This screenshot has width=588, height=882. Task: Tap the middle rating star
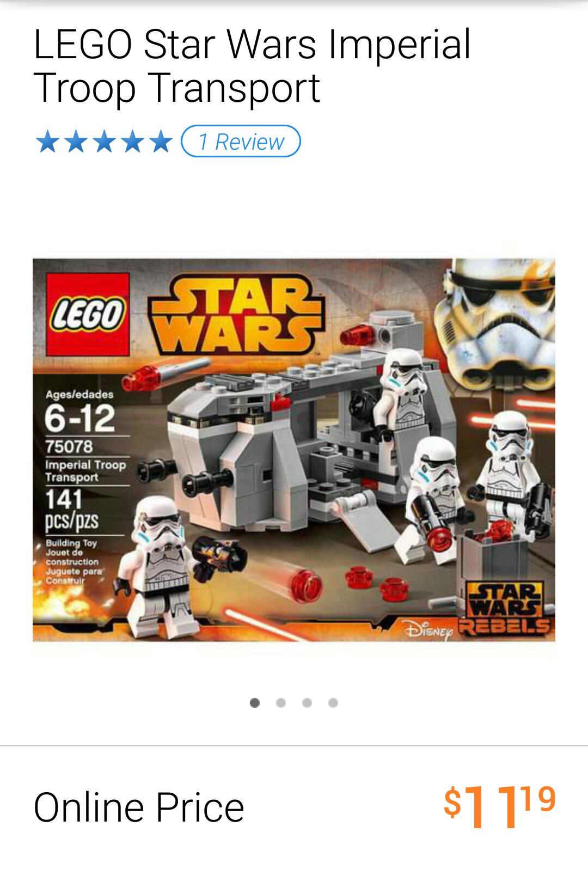pos(104,142)
